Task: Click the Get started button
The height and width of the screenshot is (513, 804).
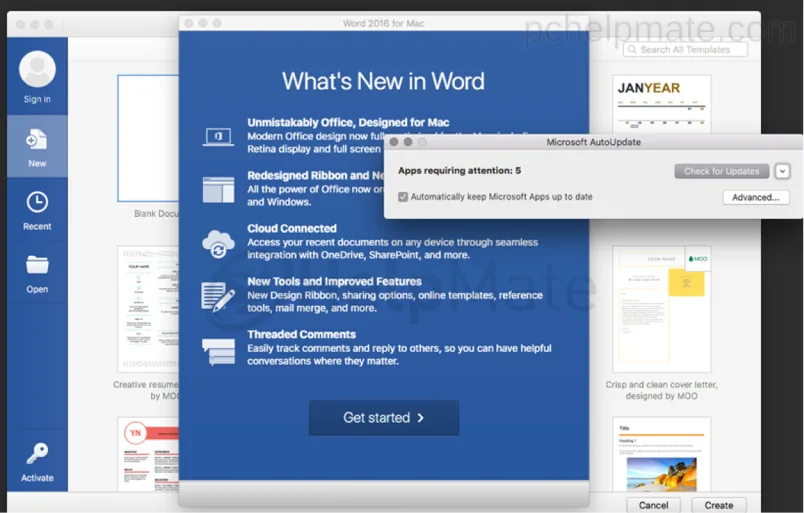Action: click(384, 418)
